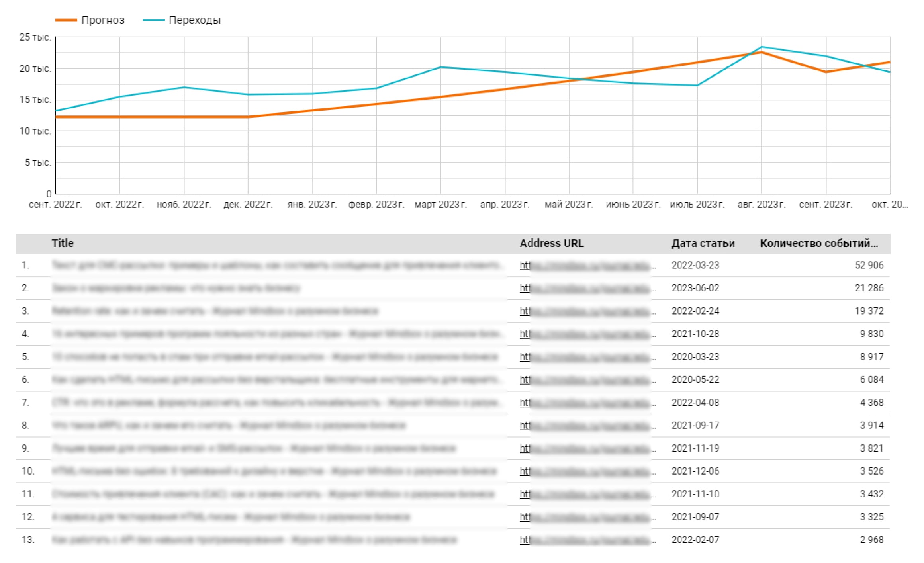Screen dimensions: 924x563
Task: Select the date cell 2020-05-22
Action: tap(695, 379)
